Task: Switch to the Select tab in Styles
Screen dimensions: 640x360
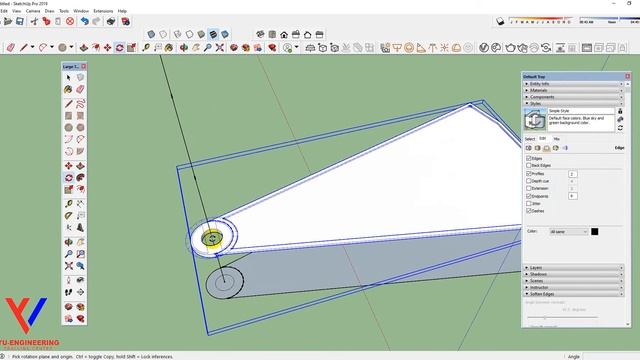Action: (x=530, y=139)
